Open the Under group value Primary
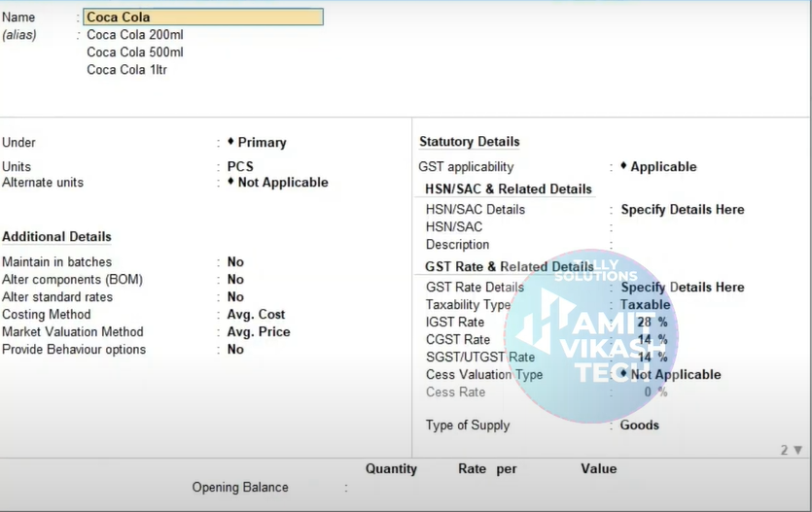Viewport: 812px width, 512px height. pos(257,142)
